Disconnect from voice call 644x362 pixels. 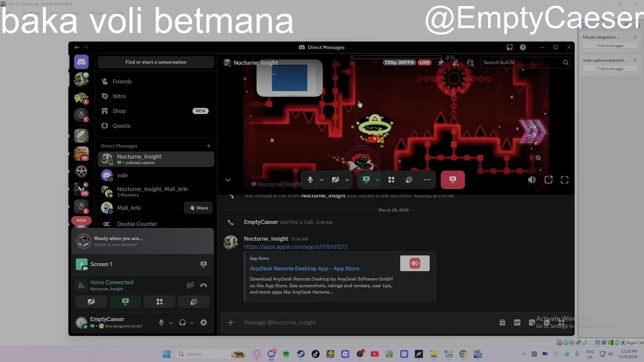coord(203,285)
